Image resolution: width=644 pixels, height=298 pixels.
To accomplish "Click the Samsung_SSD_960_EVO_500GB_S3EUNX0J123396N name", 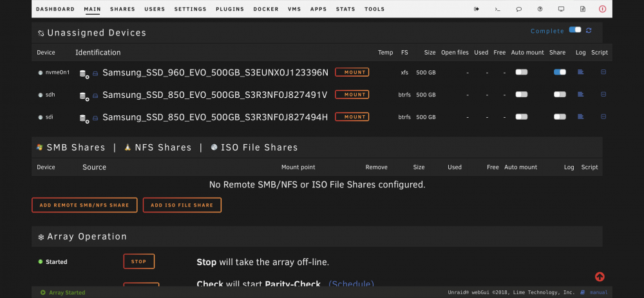I will coord(215,73).
